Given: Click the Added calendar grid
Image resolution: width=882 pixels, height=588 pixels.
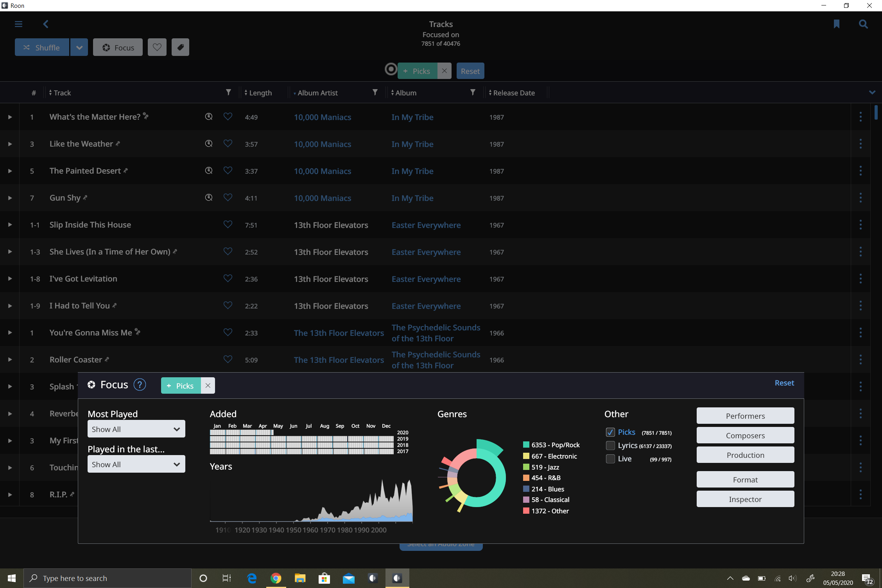Looking at the screenshot, I should [x=302, y=442].
